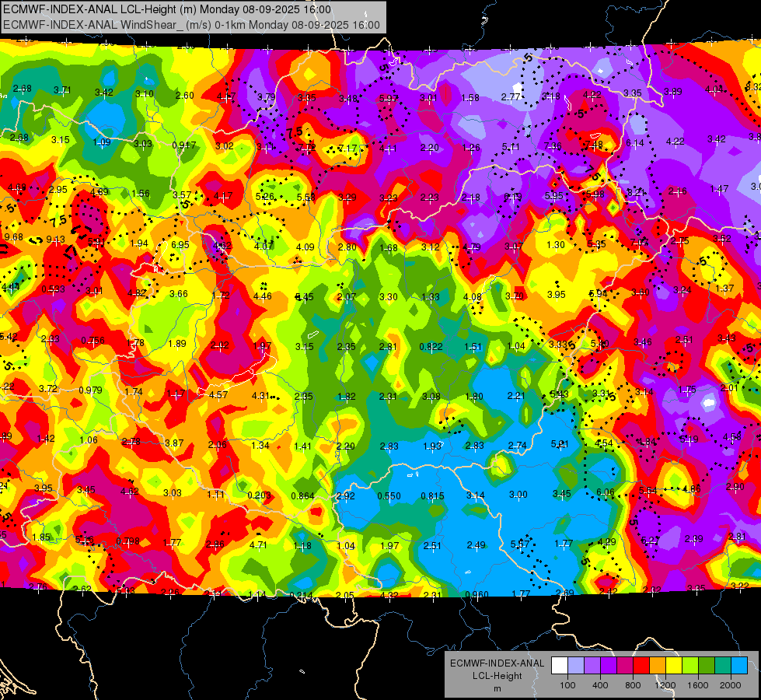The height and width of the screenshot is (700, 761).
Task: Click the wind shear value 0.864
Action: (x=303, y=495)
